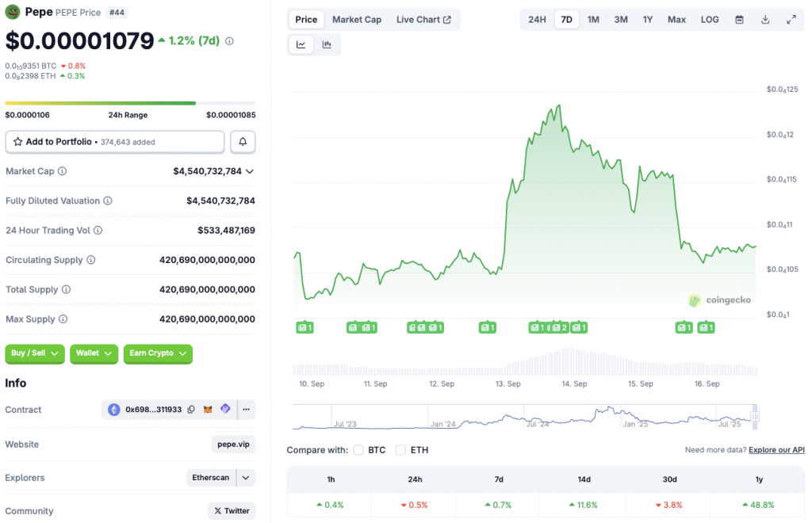Click the Explore our API link
812x523 pixels.
(x=776, y=450)
